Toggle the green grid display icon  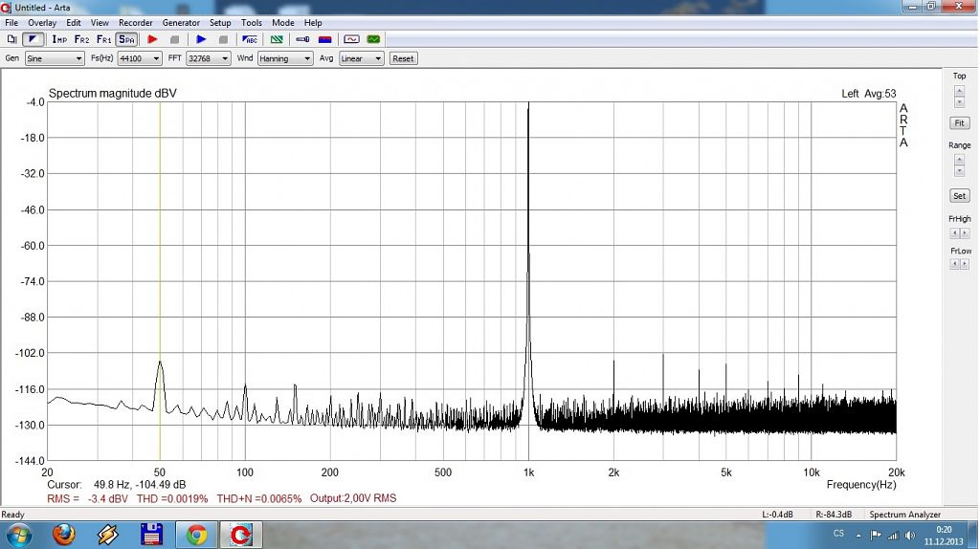tap(277, 39)
